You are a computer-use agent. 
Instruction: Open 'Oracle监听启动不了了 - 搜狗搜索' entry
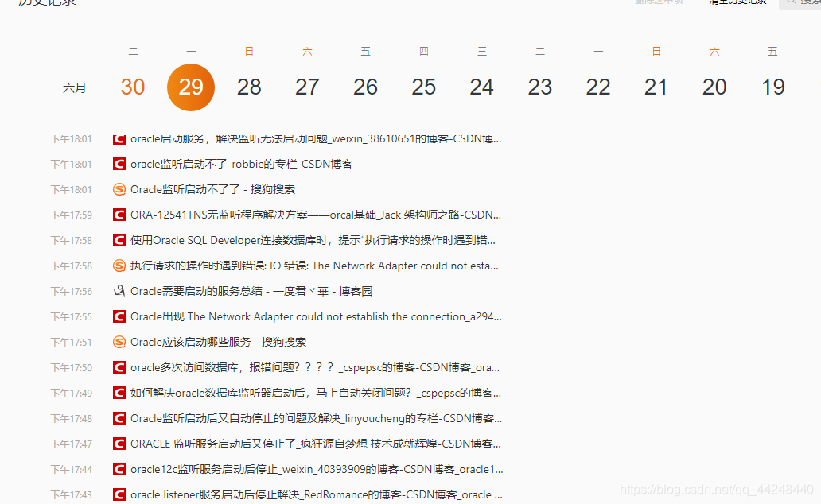pyautogui.click(x=212, y=189)
